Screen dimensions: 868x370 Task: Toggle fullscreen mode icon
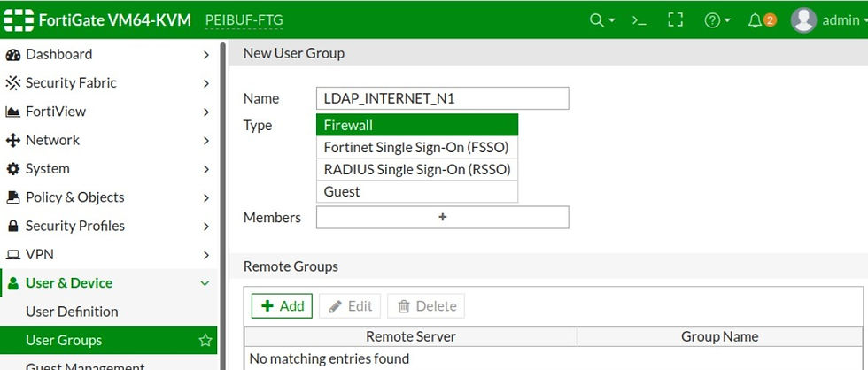coord(675,20)
